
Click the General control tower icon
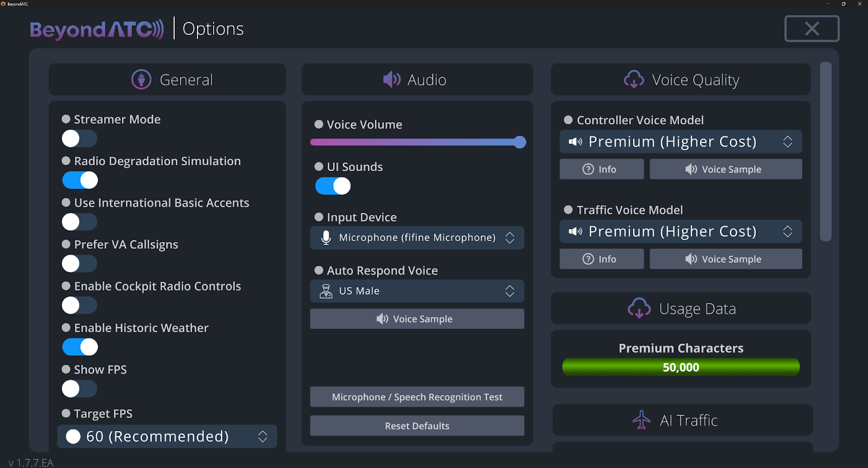point(141,80)
